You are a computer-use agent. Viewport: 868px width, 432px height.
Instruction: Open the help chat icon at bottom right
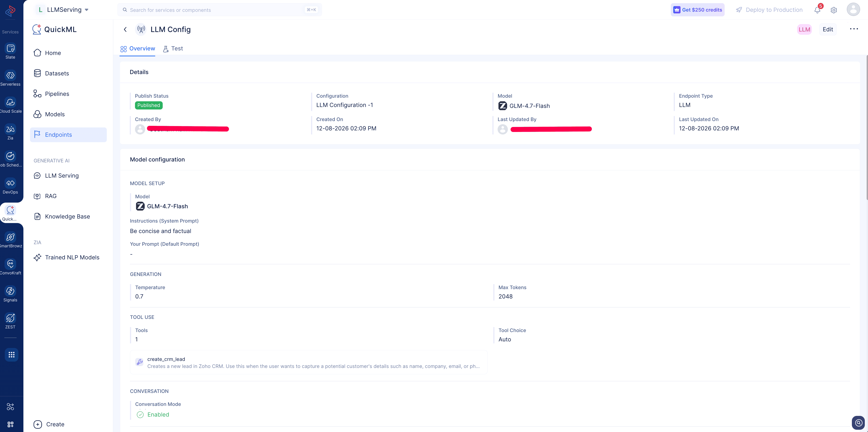click(x=858, y=422)
